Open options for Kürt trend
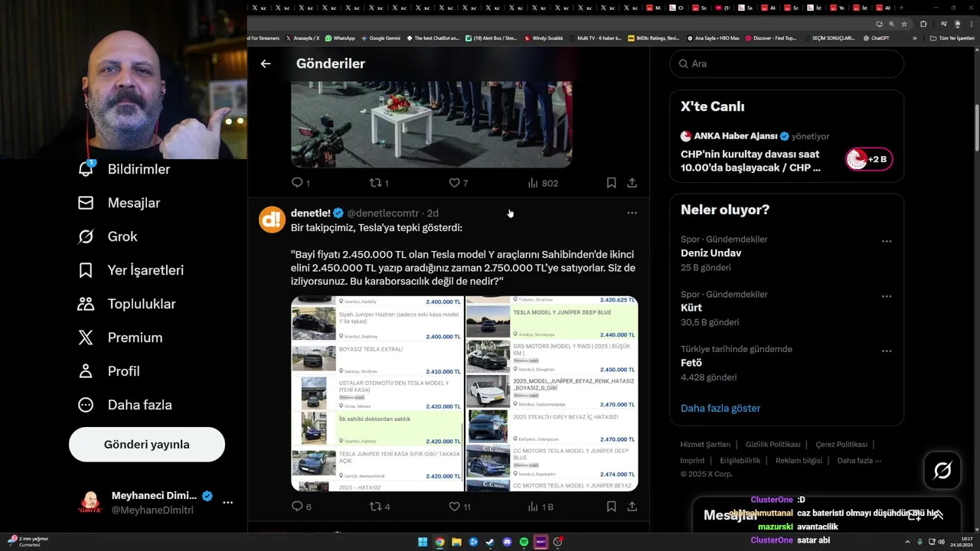The height and width of the screenshot is (551, 980). pyautogui.click(x=887, y=296)
